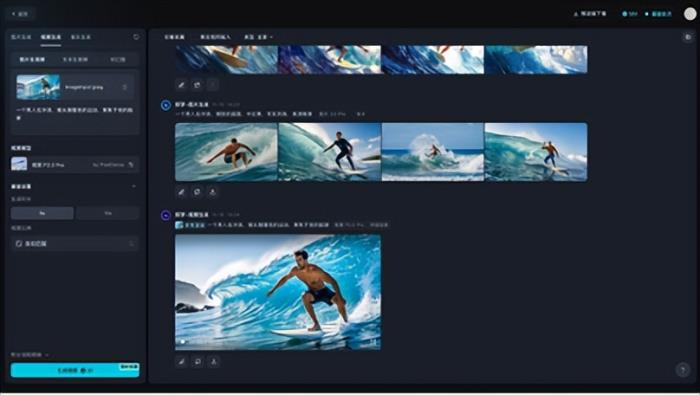Click the download icon under the video

coord(213,362)
